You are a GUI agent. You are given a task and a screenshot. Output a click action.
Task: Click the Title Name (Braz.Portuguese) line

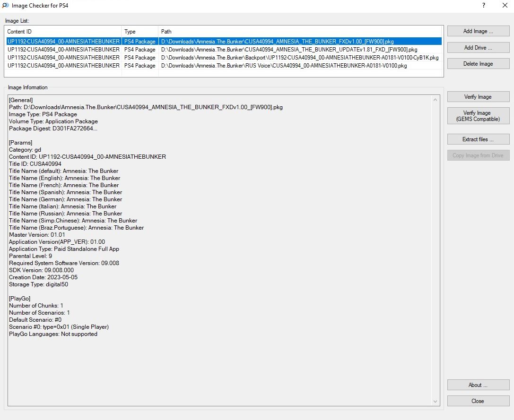[x=77, y=228]
